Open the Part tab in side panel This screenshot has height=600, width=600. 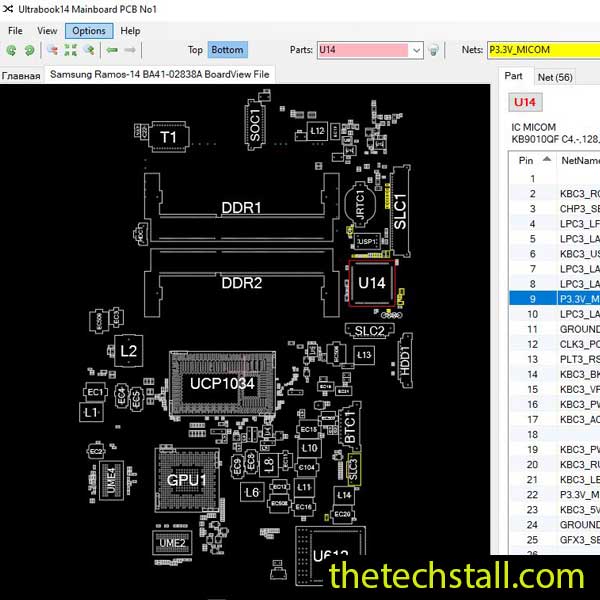[x=513, y=76]
